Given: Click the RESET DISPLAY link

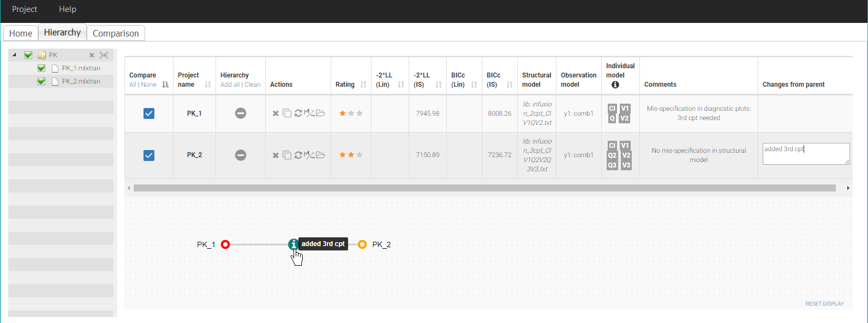Looking at the screenshot, I should point(824,304).
